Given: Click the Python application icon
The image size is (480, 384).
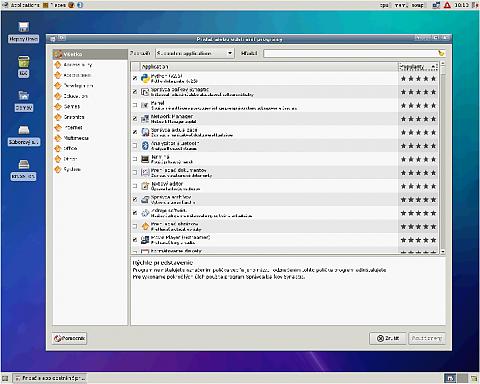Looking at the screenshot, I should pos(145,78).
